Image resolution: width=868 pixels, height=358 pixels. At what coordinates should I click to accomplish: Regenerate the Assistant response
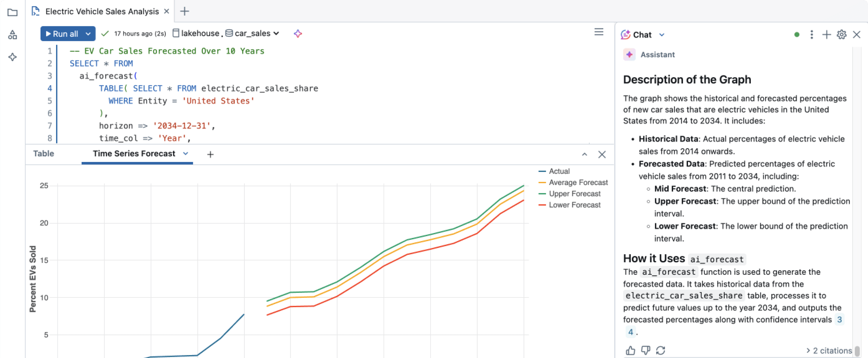[x=661, y=351]
